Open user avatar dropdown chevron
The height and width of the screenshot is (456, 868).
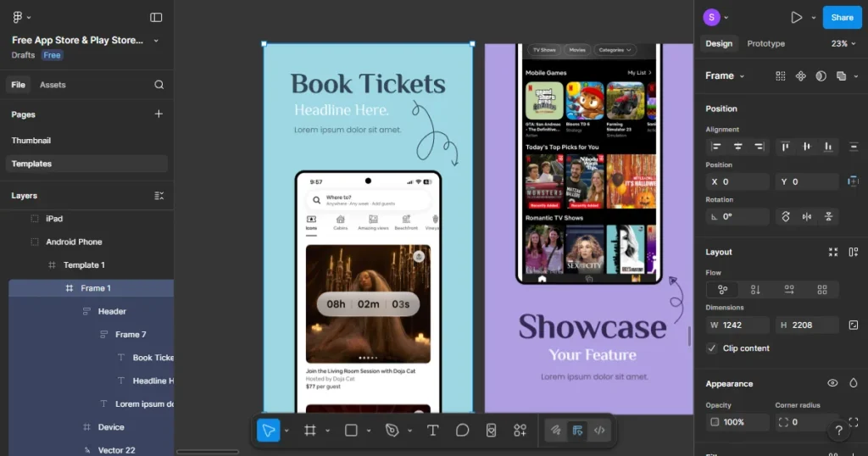[x=726, y=18]
